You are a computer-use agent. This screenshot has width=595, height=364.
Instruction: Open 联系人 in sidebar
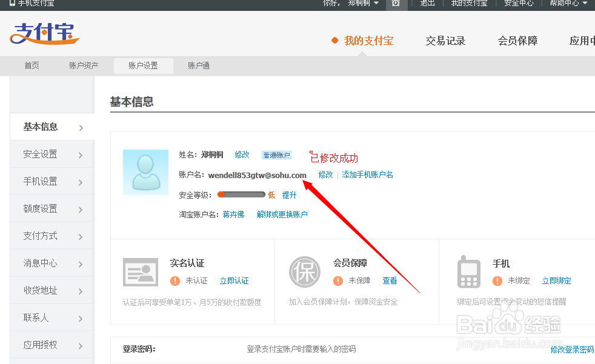tap(52, 318)
